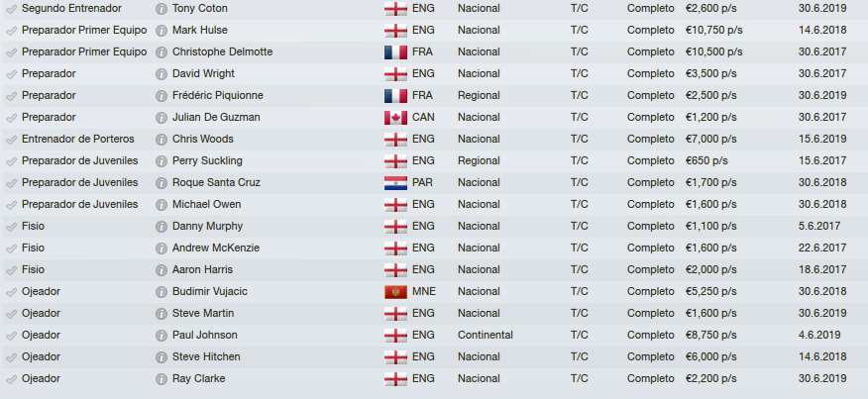
Task: Select Andrew McKenzie's name
Action: coord(215,248)
